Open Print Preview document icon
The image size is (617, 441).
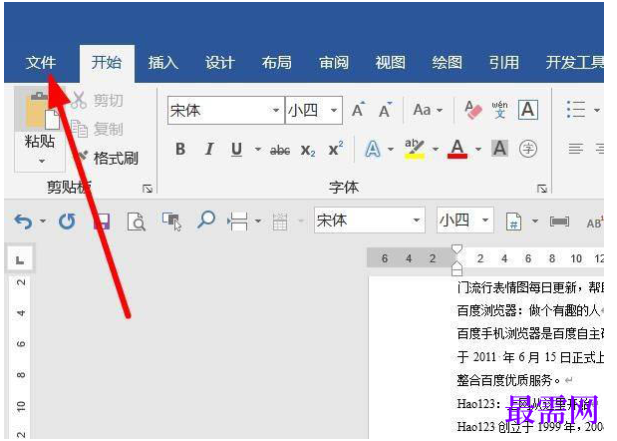pyautogui.click(x=136, y=221)
